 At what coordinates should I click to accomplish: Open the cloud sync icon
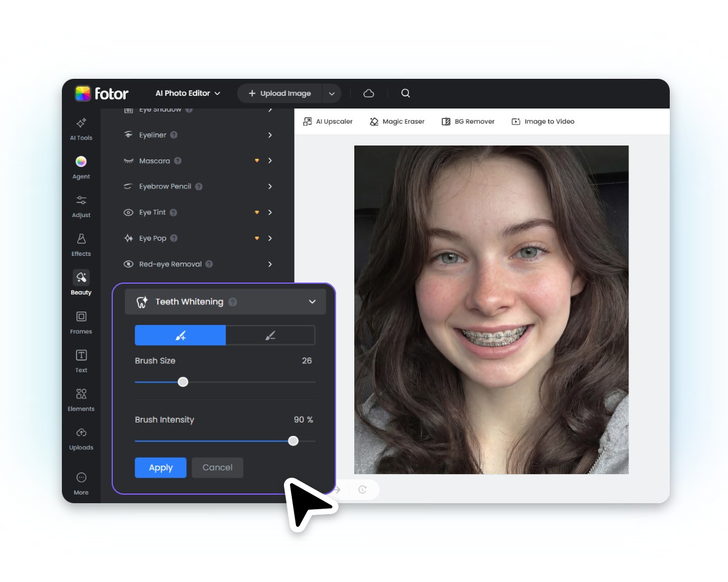click(x=368, y=93)
